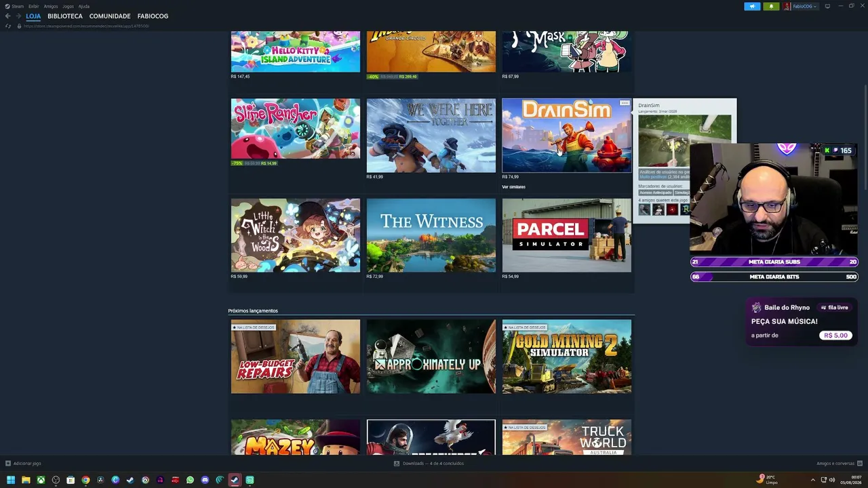
Task: Open the Exibir menu
Action: tap(34, 6)
